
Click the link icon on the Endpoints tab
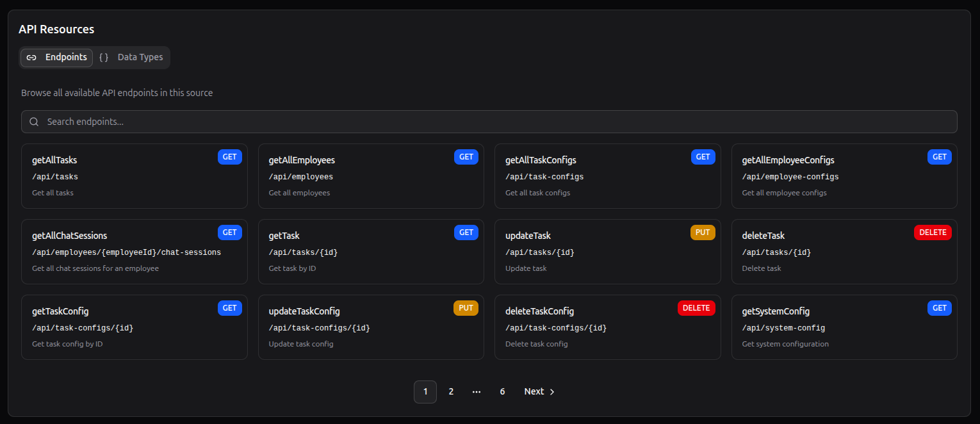click(31, 57)
